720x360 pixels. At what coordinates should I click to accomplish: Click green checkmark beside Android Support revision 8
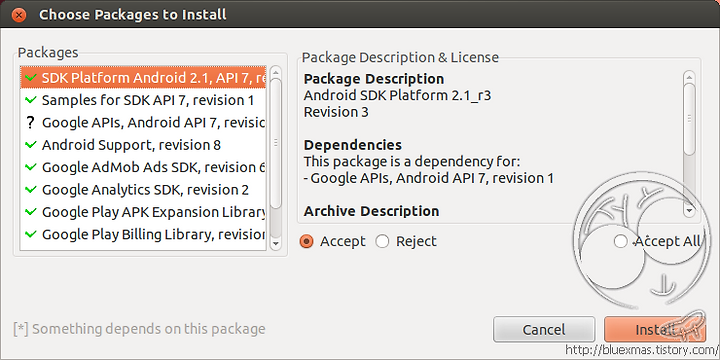[31, 145]
